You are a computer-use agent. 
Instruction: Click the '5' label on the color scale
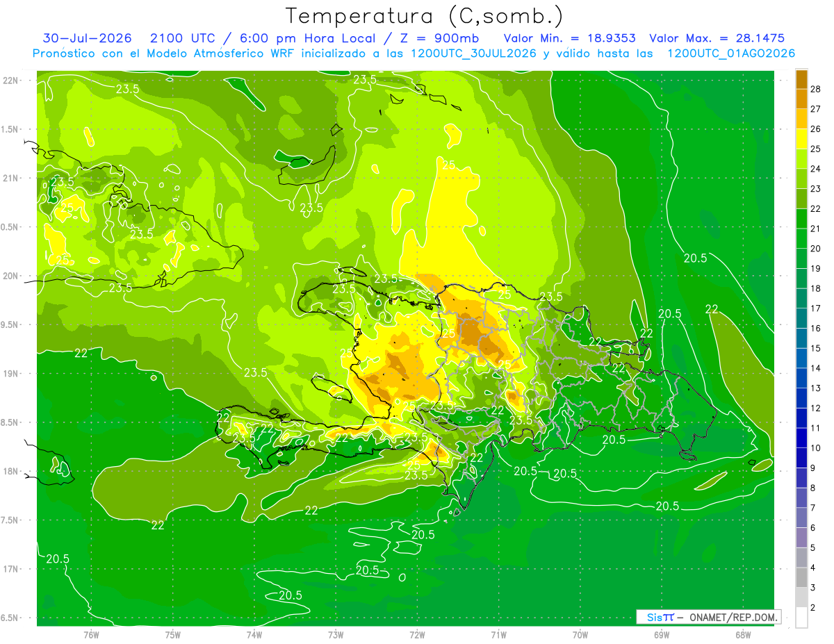click(x=813, y=547)
